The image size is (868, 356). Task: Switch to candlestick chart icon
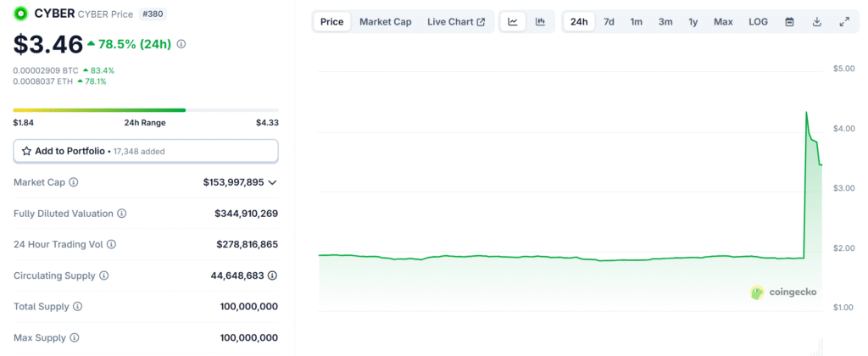point(540,22)
